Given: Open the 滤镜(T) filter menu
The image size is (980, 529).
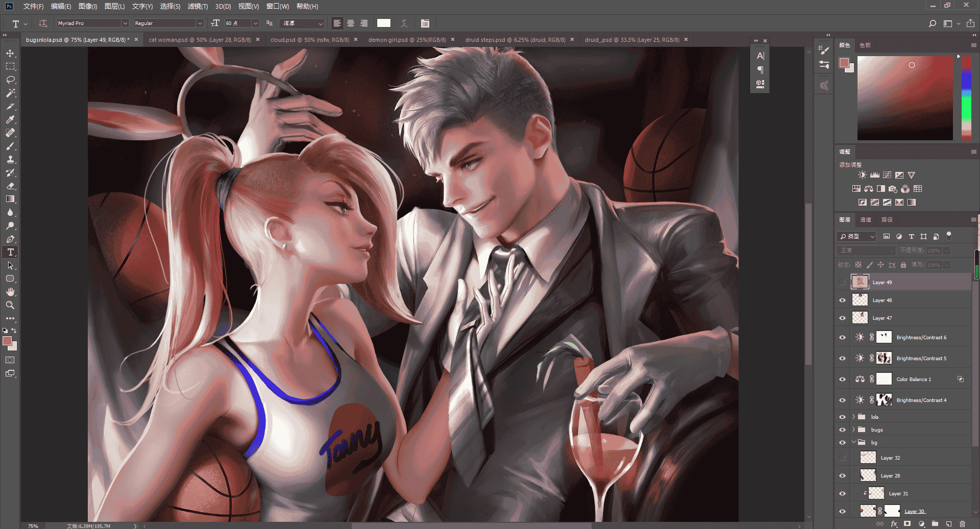Looking at the screenshot, I should tap(198, 6).
